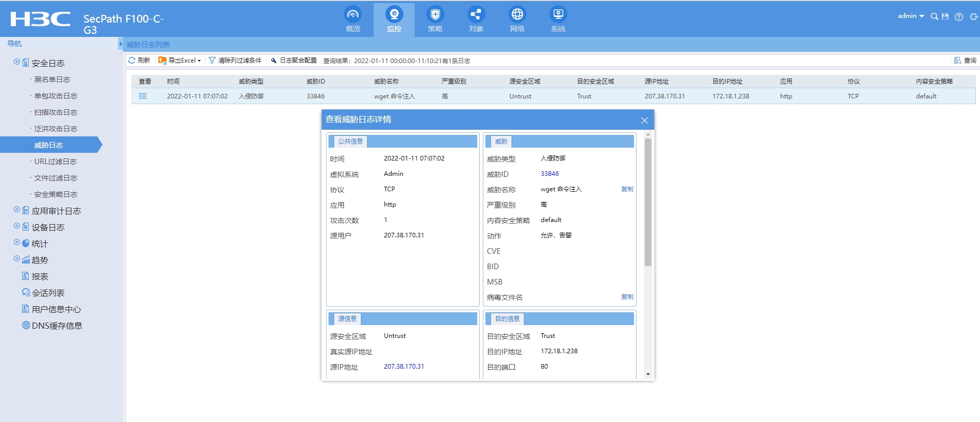980x422 pixels.
Task: Select URL过滤日志 in the navigation
Action: (x=55, y=162)
